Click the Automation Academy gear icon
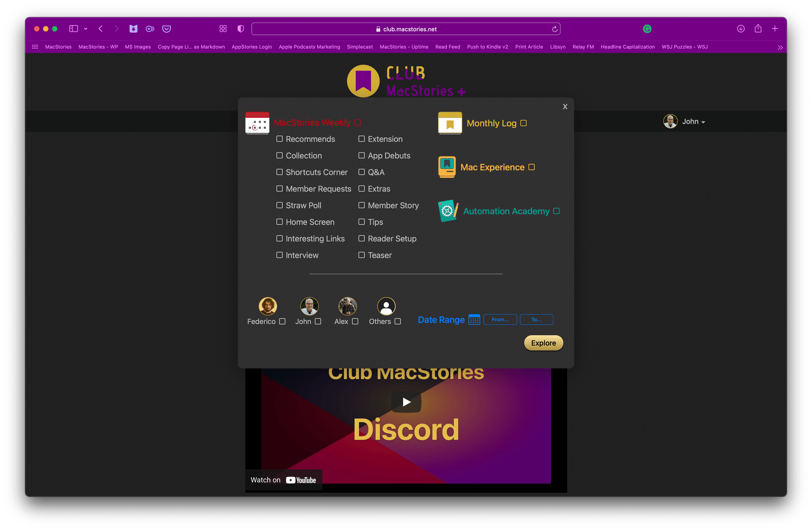This screenshot has height=530, width=812. pos(448,211)
